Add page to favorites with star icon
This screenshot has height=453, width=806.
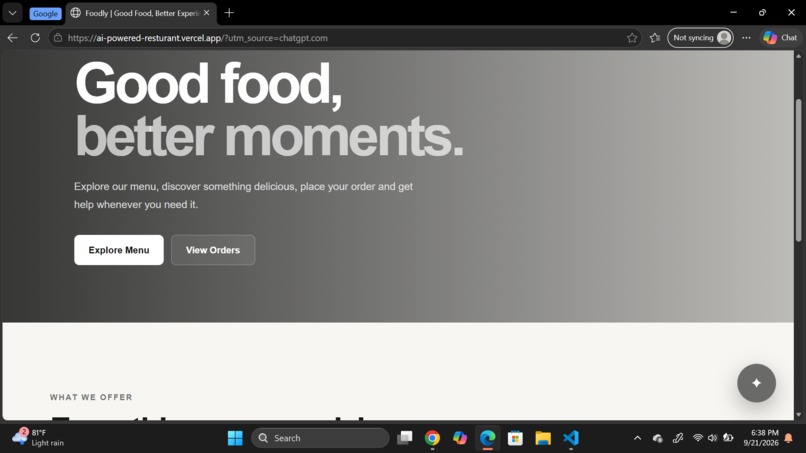point(632,38)
